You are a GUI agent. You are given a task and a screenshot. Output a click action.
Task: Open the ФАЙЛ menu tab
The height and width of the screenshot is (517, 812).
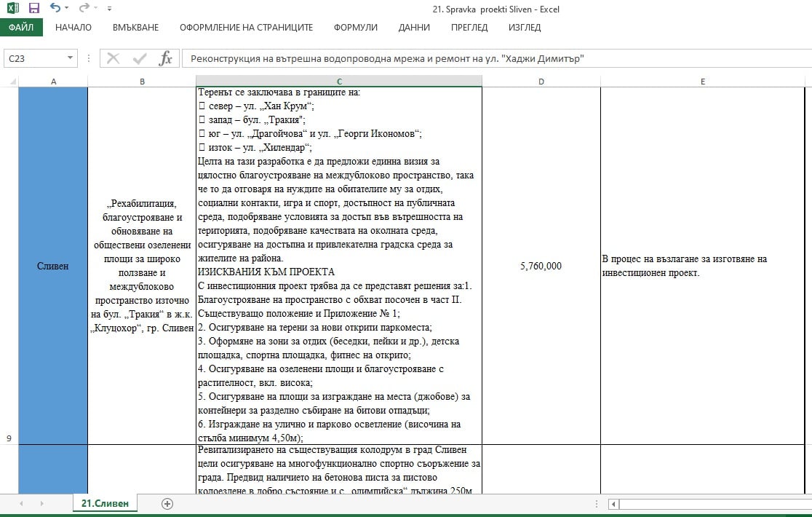[21, 27]
